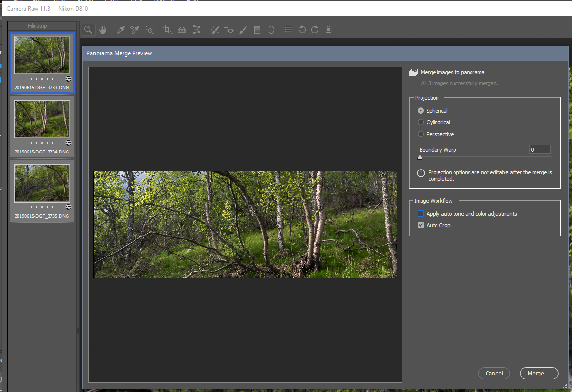Activate the Straighten tool

(x=182, y=30)
